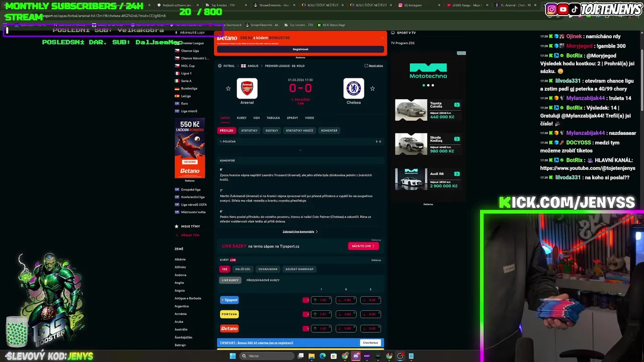644x362 pixels.
Task: Select the PŘEHLED sub-tab
Action: [x=226, y=130]
